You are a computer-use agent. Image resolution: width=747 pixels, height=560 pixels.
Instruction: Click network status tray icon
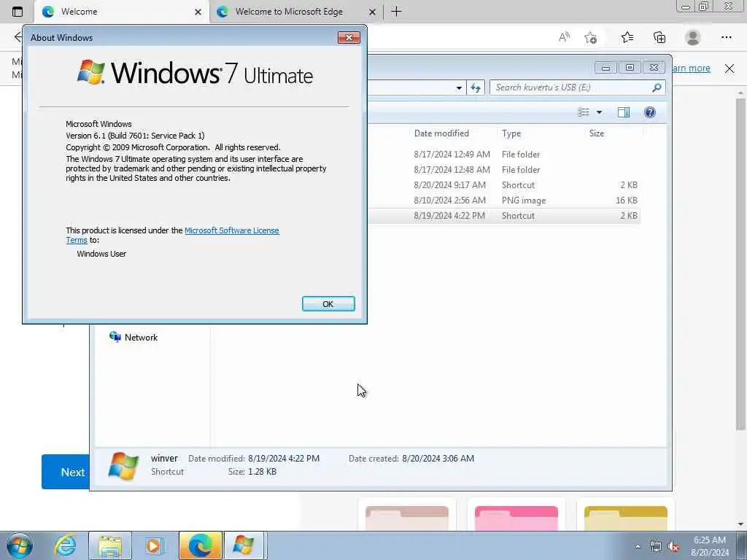pyautogui.click(x=656, y=547)
